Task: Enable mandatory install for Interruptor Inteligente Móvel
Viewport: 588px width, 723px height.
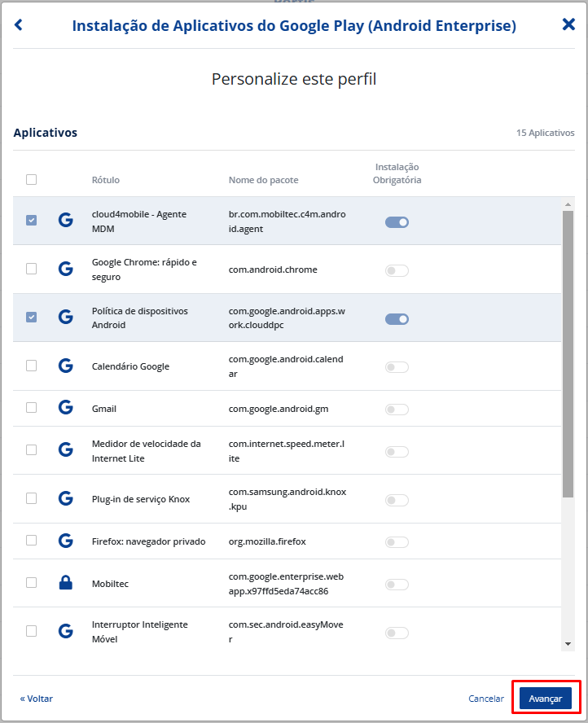Action: [x=397, y=633]
